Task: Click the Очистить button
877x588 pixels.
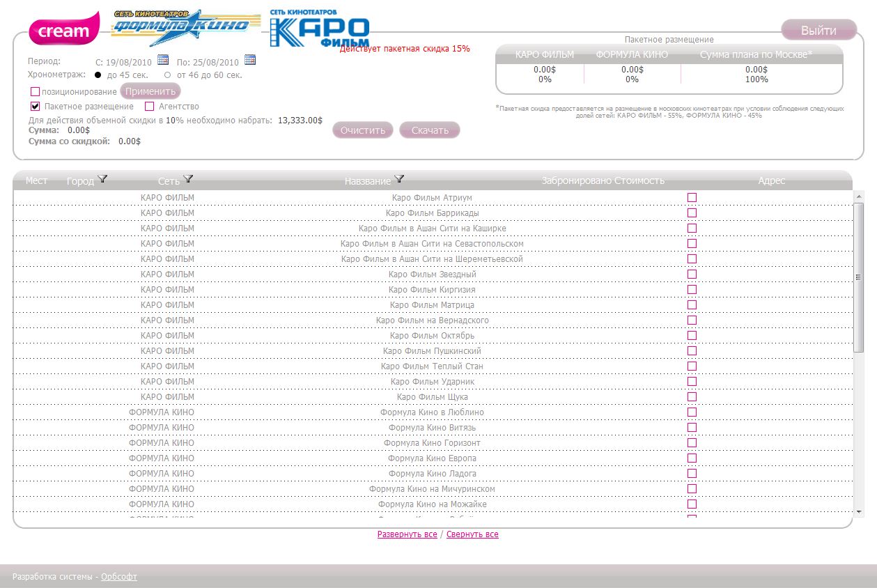Action: click(363, 130)
